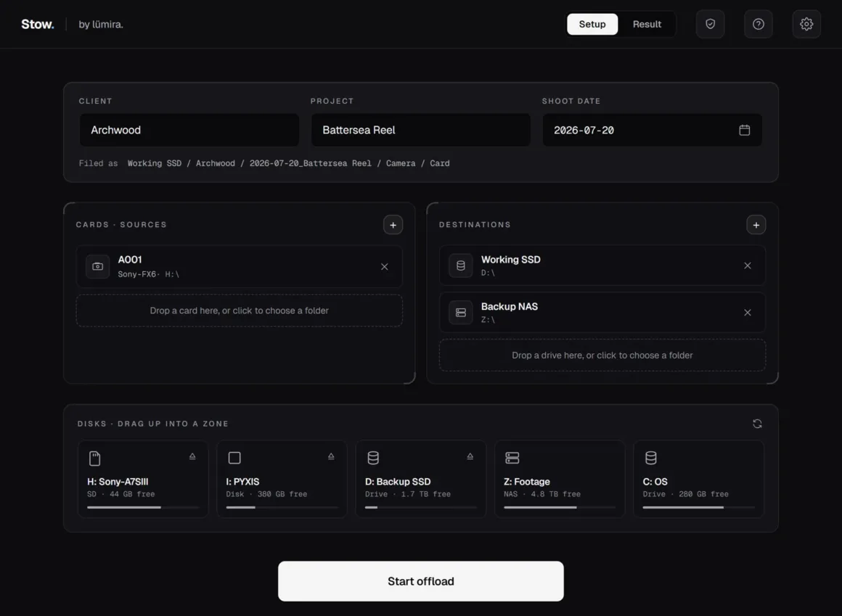Click usage bar of I: PYXIS

pyautogui.click(x=282, y=507)
